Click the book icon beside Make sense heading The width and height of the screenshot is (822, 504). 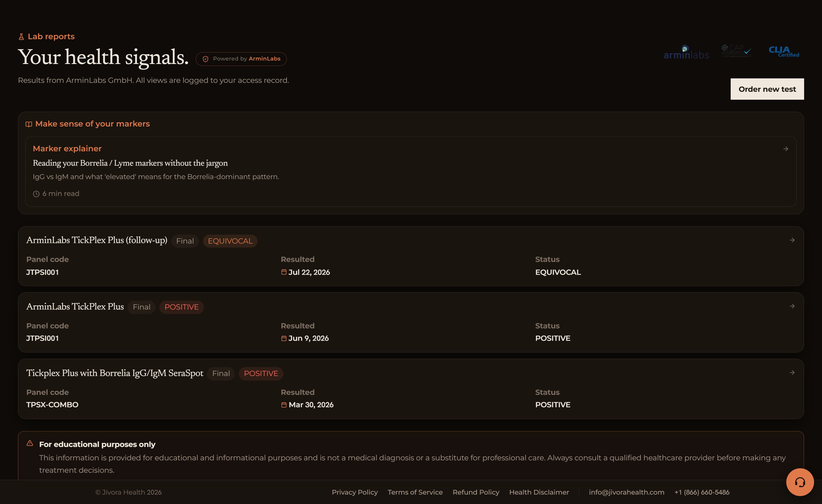[29, 124]
